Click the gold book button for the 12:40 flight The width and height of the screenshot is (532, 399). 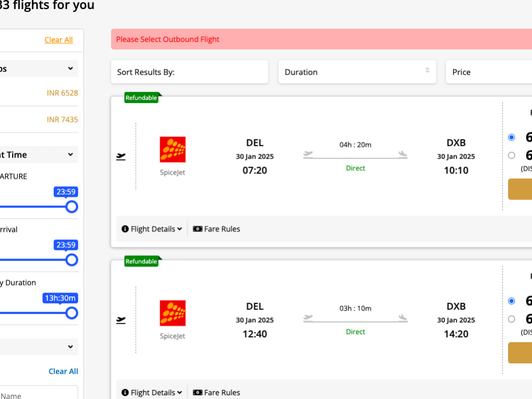pos(520,353)
